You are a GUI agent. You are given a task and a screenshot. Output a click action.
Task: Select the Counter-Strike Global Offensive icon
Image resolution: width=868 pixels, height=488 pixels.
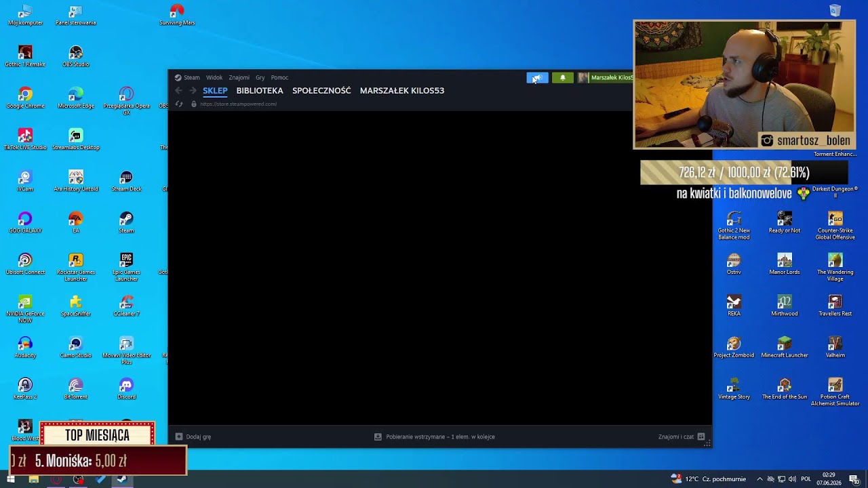(835, 226)
